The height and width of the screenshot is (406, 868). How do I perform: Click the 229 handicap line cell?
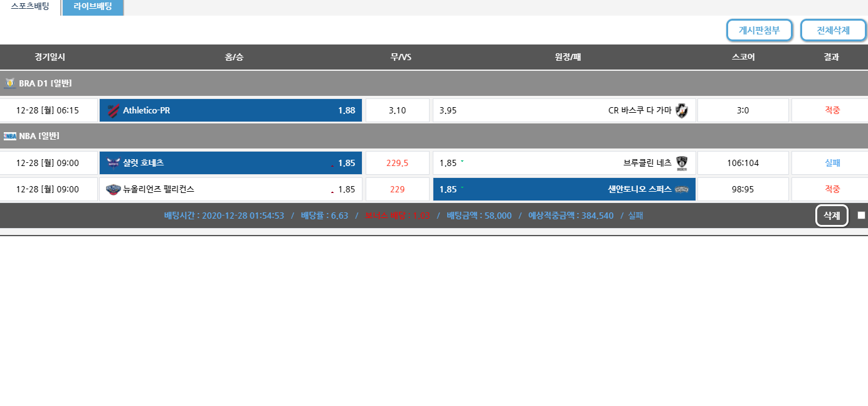(x=397, y=190)
